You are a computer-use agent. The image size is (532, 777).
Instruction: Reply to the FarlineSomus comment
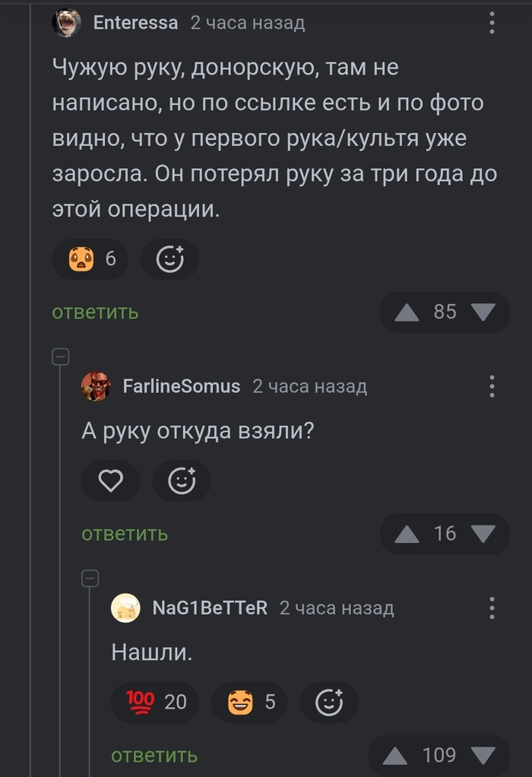tap(125, 534)
